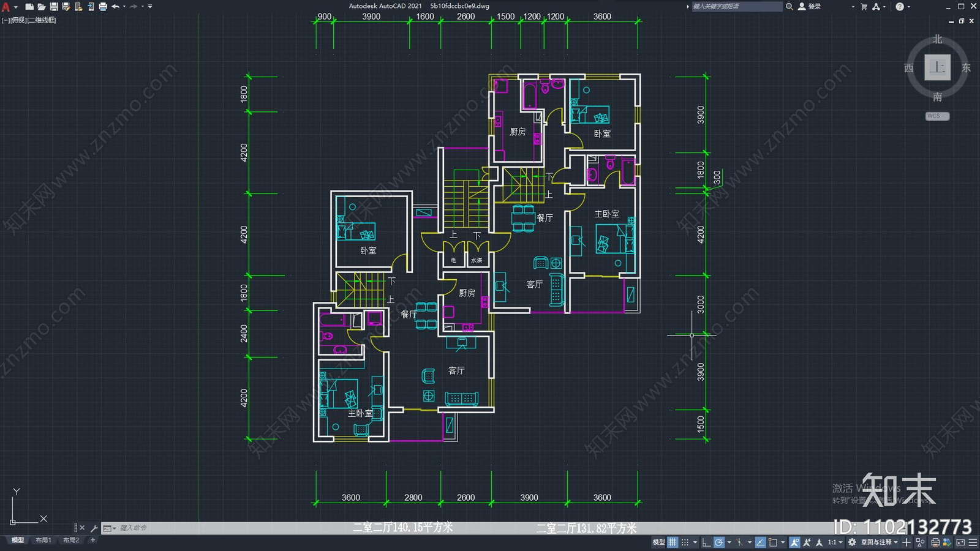Switch to the 布局2 layout tab
The height and width of the screenshot is (551, 980).
click(71, 540)
